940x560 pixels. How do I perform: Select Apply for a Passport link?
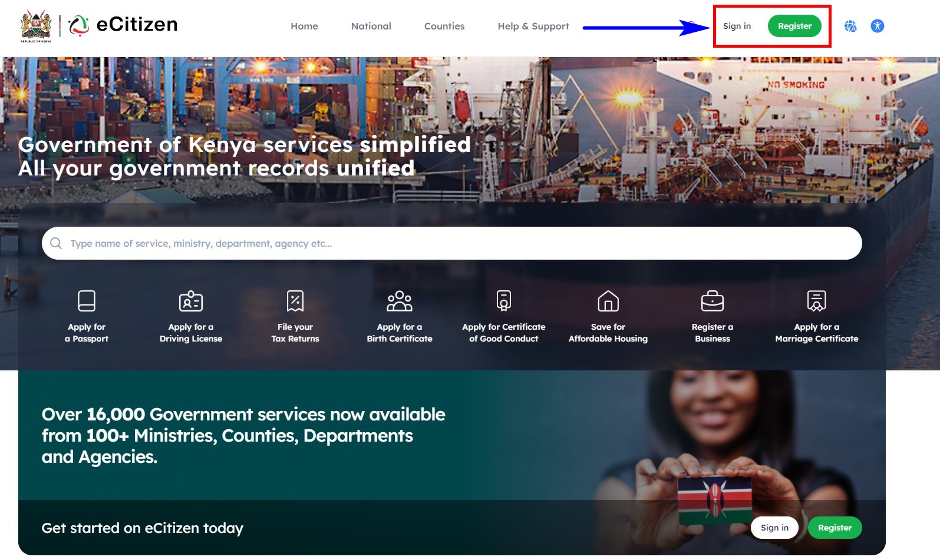[87, 333]
